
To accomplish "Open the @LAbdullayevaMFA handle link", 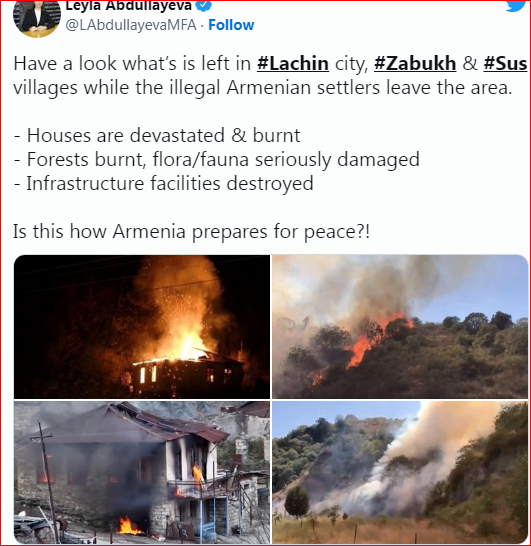I will 131,25.
